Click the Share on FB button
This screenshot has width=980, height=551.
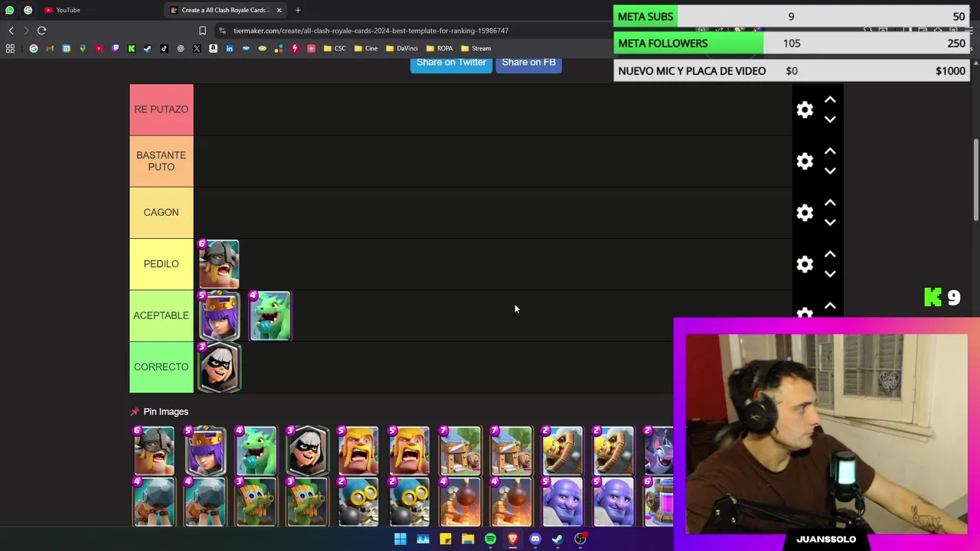528,63
